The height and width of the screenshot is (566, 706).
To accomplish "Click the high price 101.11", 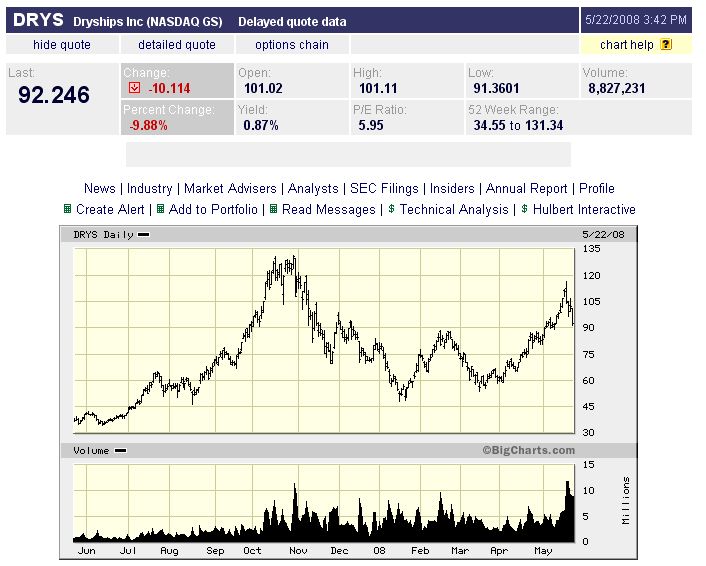I will (x=378, y=88).
